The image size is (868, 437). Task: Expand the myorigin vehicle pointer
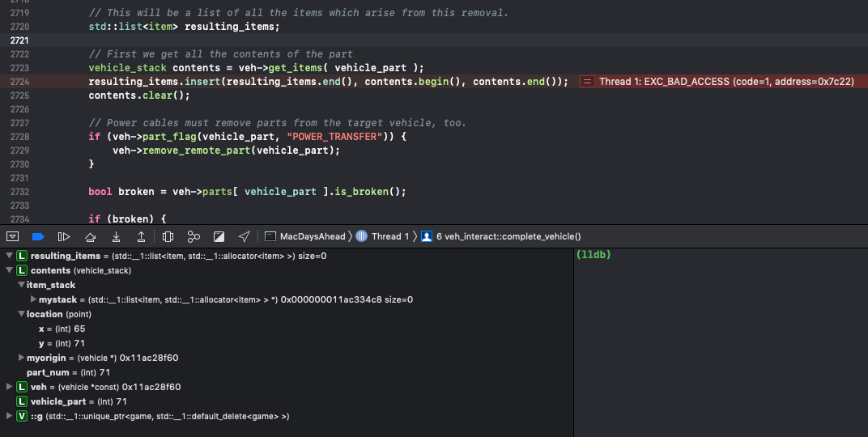22,358
